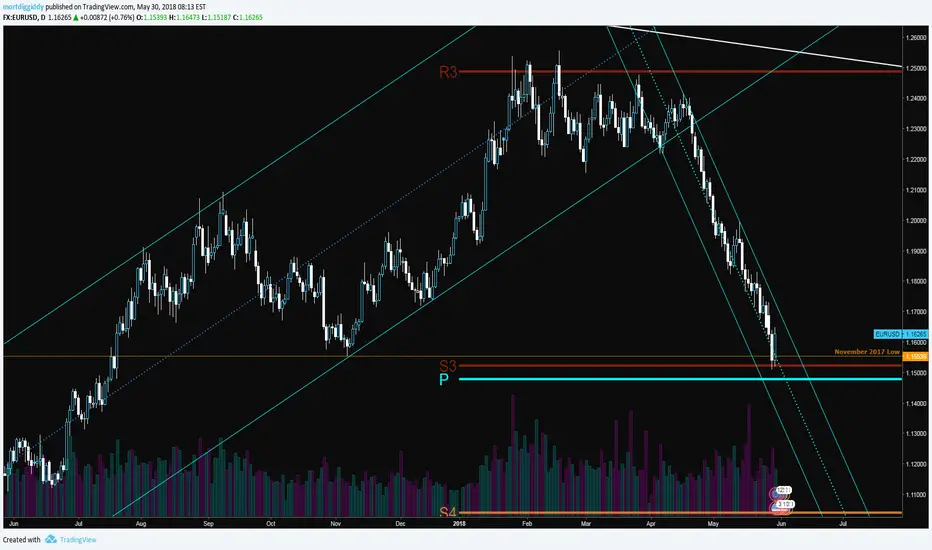Click the Nov time axis label
Screen dimensions: 932x550
pos(336,524)
